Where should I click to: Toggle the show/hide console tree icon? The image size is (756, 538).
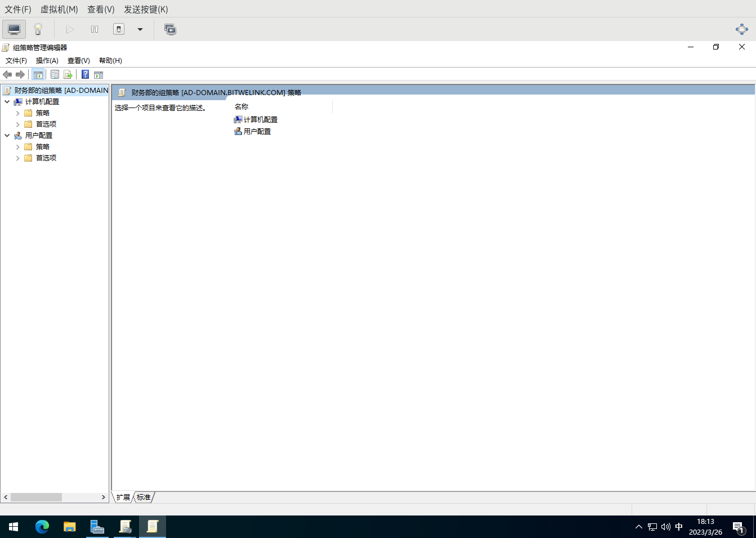[38, 75]
